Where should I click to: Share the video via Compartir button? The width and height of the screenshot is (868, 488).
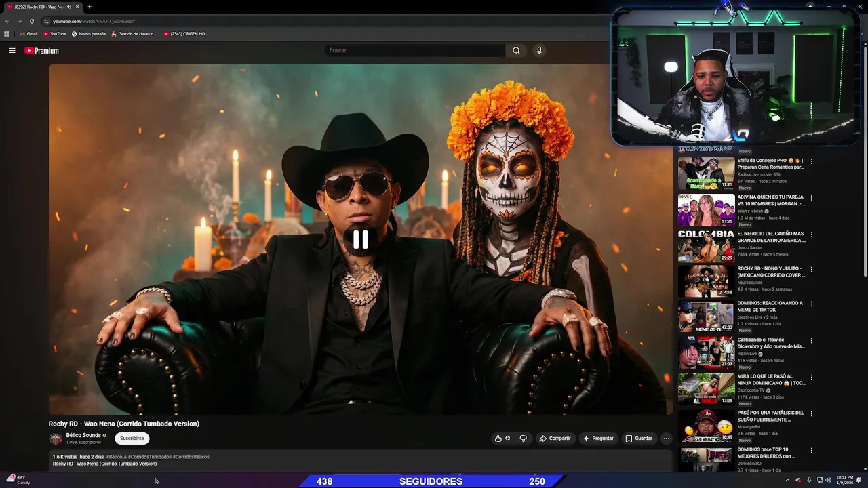[x=555, y=439]
